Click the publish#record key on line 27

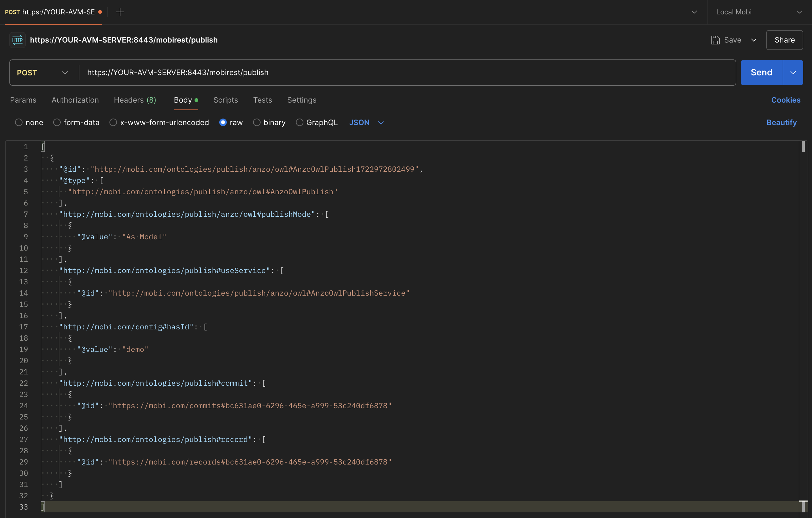coord(156,439)
